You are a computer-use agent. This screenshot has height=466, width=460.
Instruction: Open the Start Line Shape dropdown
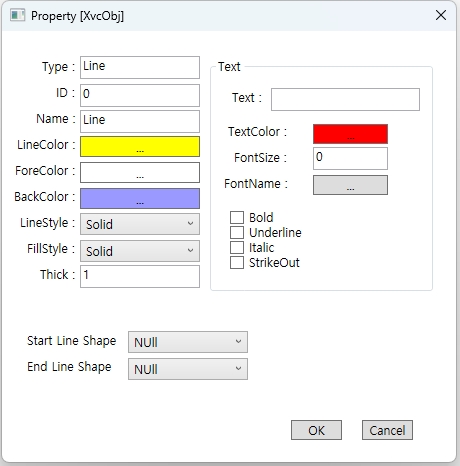pyautogui.click(x=188, y=342)
